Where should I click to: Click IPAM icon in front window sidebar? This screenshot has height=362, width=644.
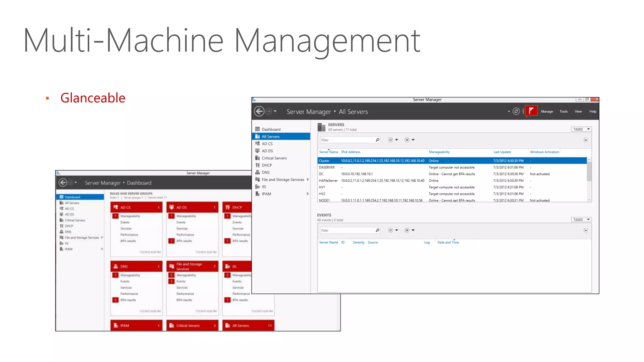tap(258, 194)
